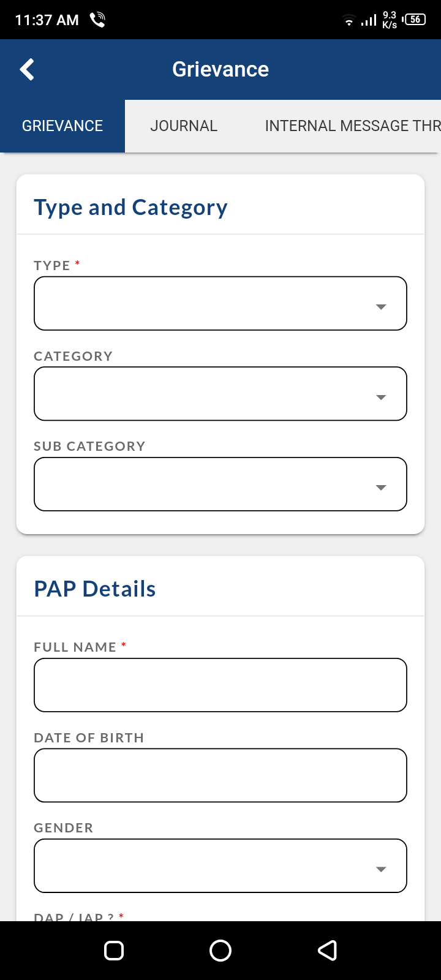This screenshot has width=441, height=980.
Task: Tap the Date of Birth field
Action: [x=221, y=775]
